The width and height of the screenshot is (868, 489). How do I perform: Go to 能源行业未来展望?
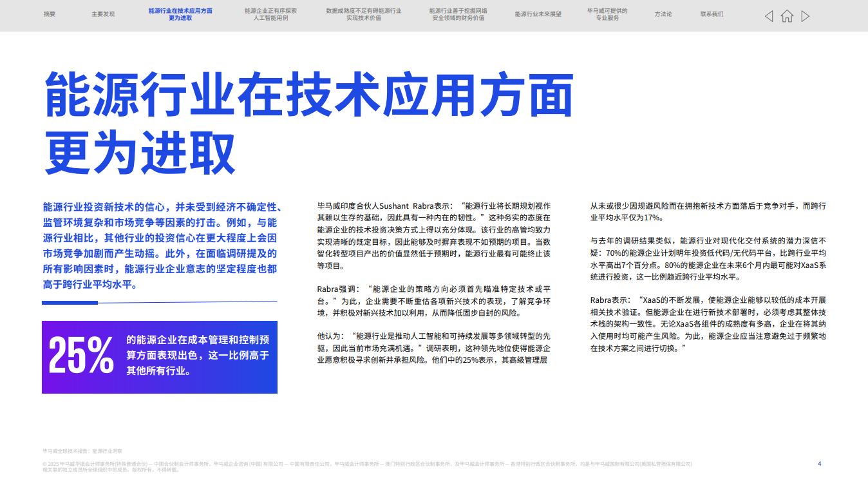(x=537, y=13)
